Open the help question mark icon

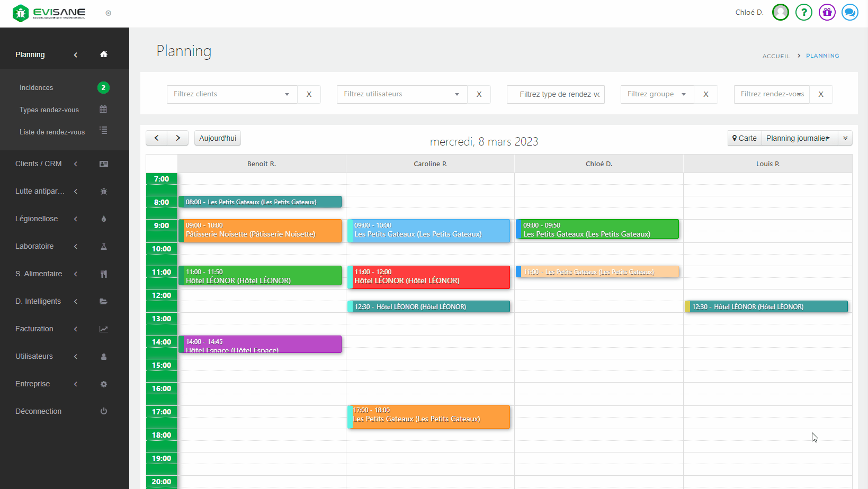click(x=803, y=12)
